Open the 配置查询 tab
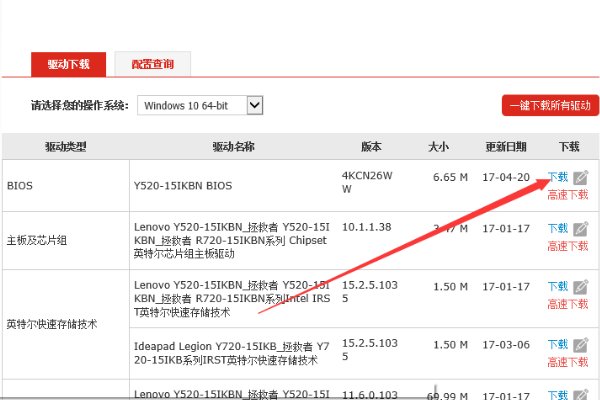Viewport: 600px width, 400px height. 152,64
